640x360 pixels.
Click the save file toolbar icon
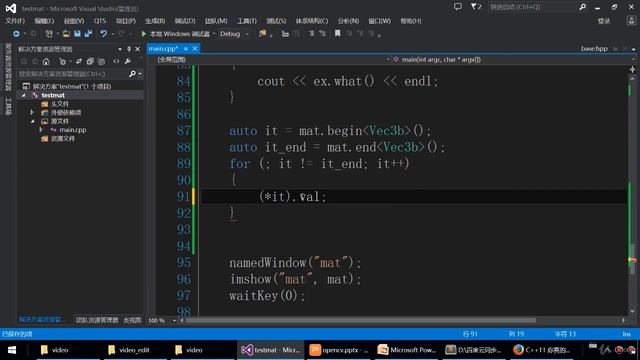tap(77, 34)
